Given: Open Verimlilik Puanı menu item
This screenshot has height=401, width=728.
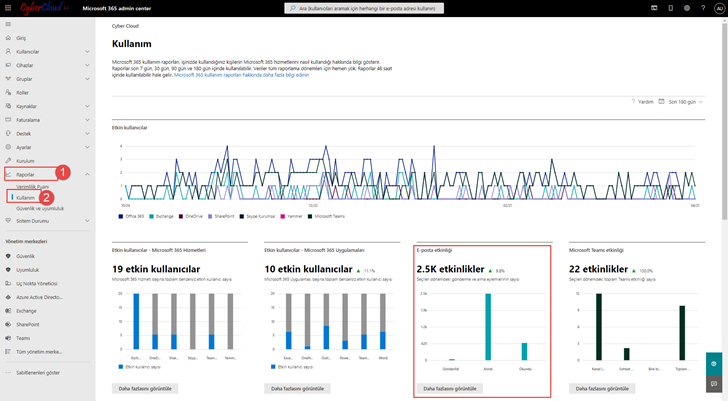Looking at the screenshot, I should [32, 187].
